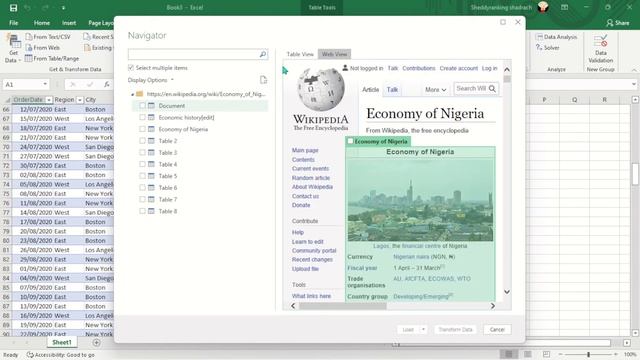This screenshot has width=640, height=360.
Task: Open the More dropdown on Wikipedia page
Action: pos(436,89)
